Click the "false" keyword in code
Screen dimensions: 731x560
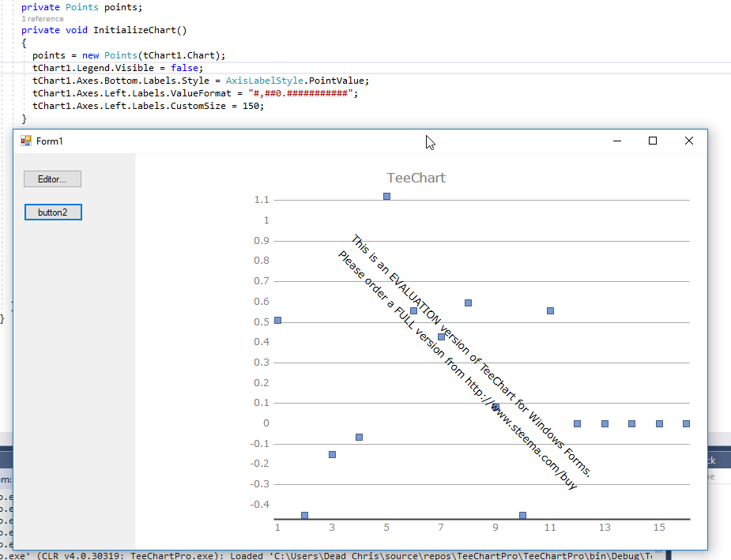(184, 68)
